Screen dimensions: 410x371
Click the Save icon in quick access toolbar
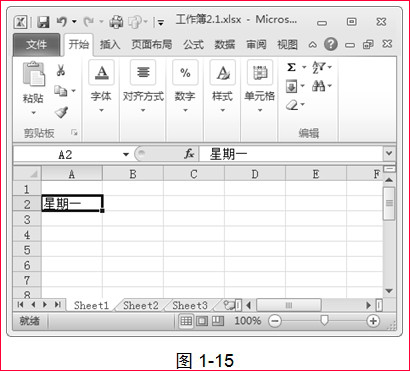43,22
